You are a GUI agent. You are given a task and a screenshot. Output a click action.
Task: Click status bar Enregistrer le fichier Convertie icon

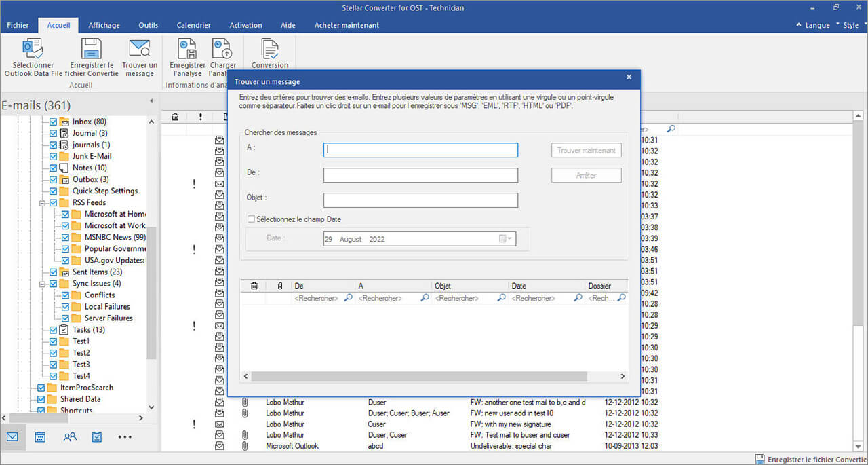pyautogui.click(x=760, y=460)
